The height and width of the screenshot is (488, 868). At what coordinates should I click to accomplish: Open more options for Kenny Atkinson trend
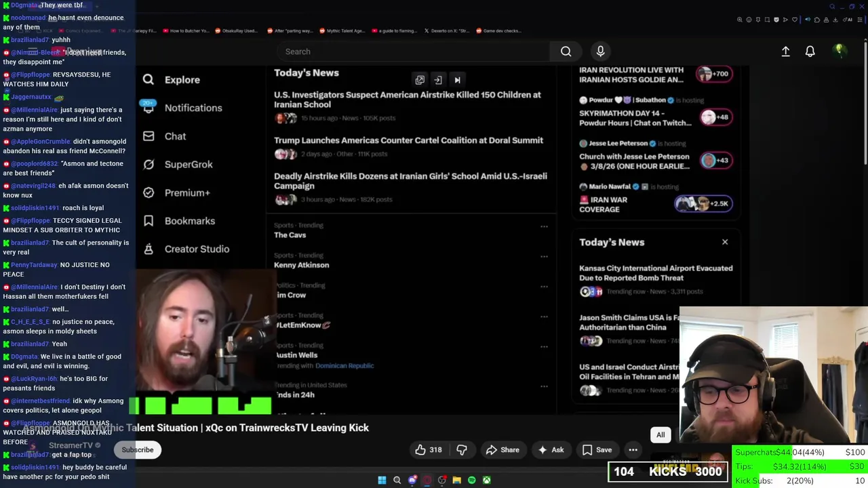click(x=544, y=257)
